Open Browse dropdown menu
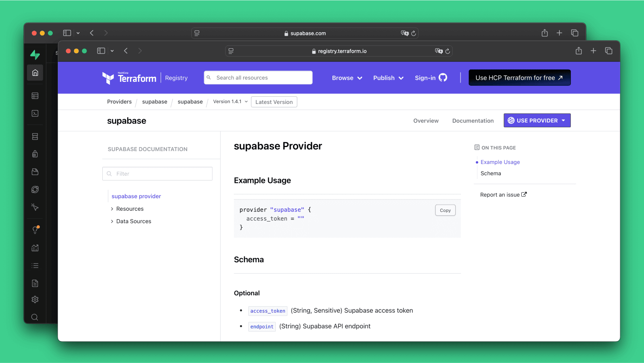 [347, 78]
